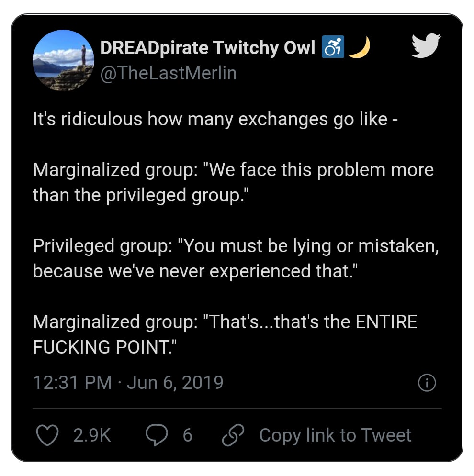Visit the @TheLastMerlin handle
This screenshot has height=476, width=474.
point(168,73)
